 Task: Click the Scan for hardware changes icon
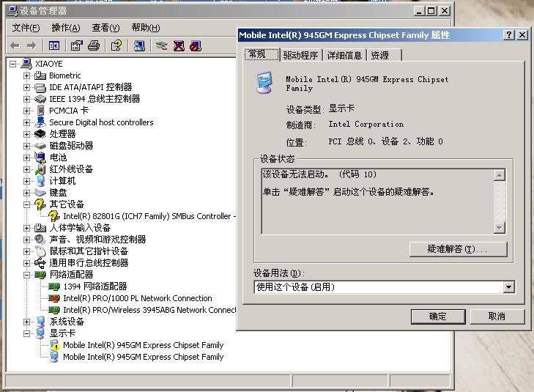[x=139, y=45]
